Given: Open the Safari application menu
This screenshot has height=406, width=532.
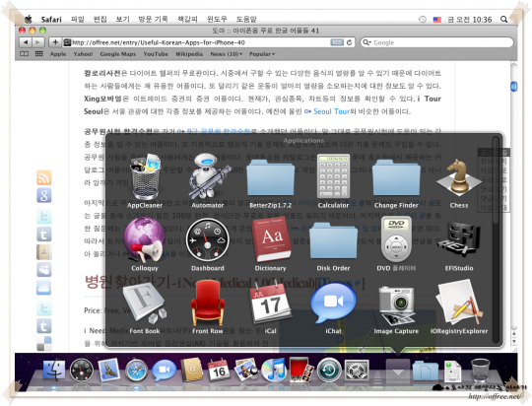Looking at the screenshot, I should click(x=51, y=20).
